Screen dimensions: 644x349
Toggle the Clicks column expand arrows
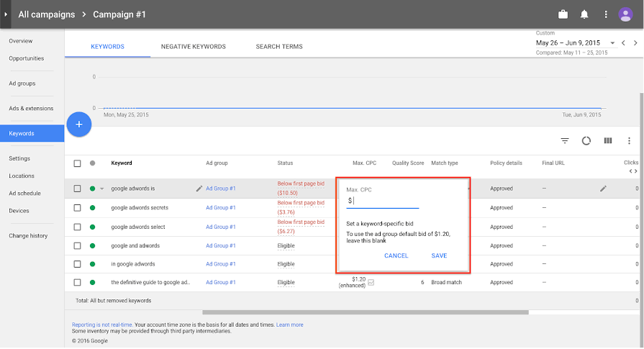(633, 171)
